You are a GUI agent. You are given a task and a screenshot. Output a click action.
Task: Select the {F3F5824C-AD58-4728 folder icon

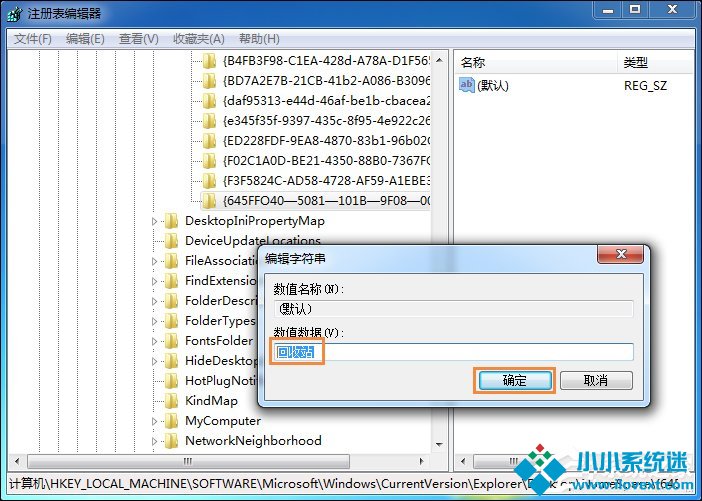point(209,180)
